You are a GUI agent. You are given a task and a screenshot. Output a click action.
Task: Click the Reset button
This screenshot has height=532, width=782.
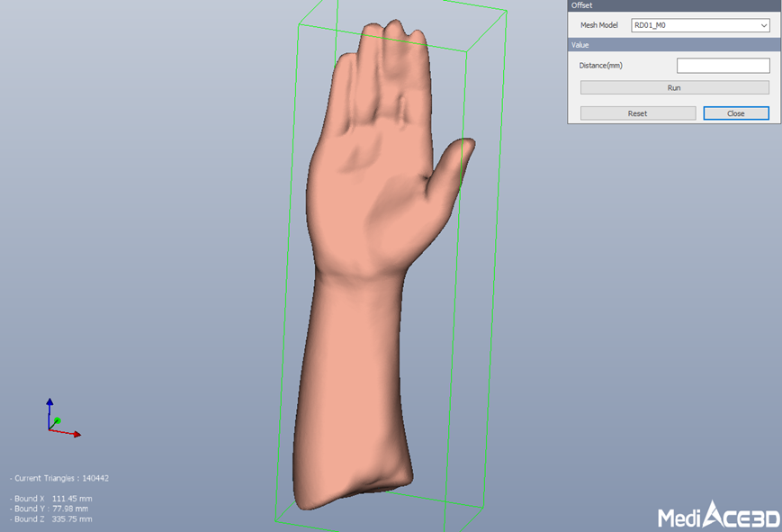pyautogui.click(x=637, y=113)
